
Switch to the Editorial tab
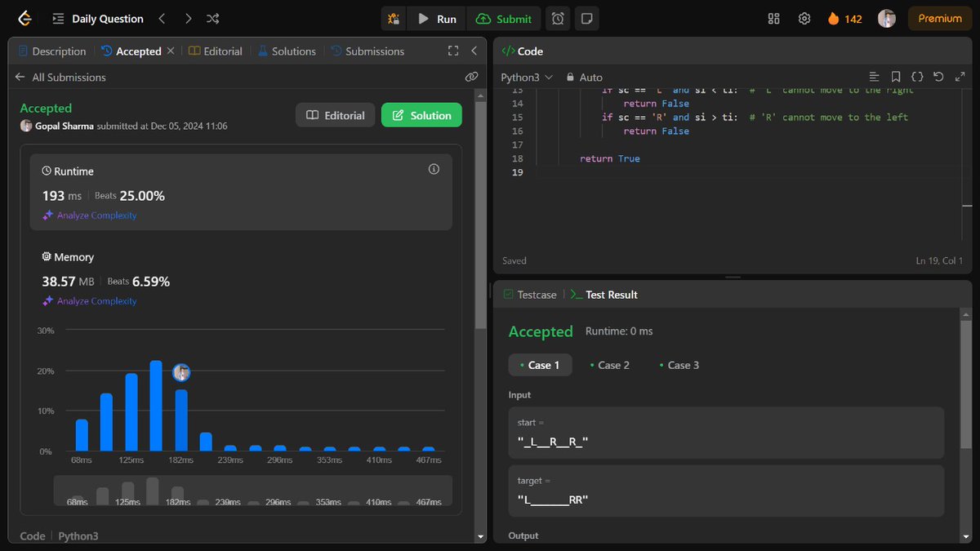tap(216, 51)
